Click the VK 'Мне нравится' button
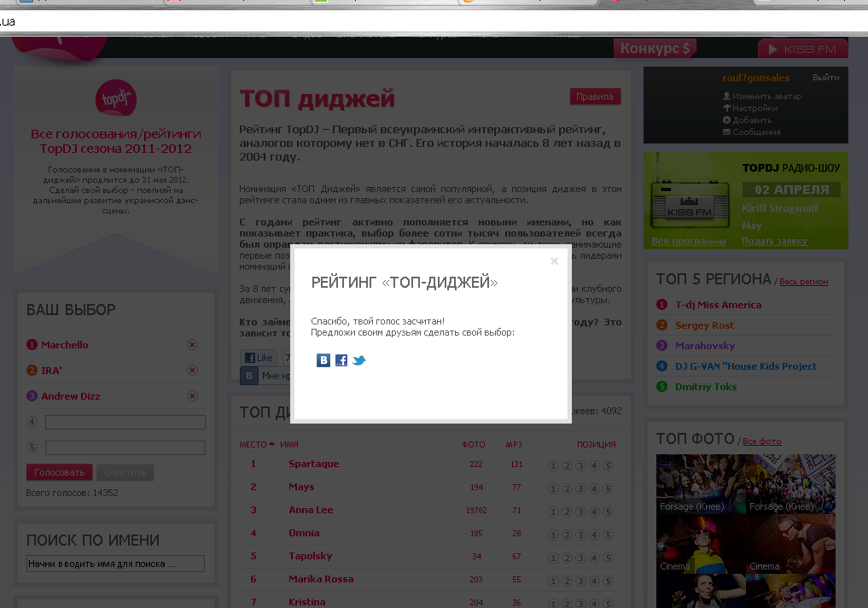 (265, 376)
